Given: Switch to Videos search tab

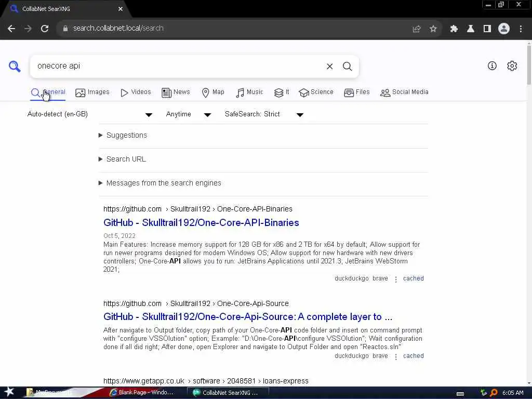Looking at the screenshot, I should pyautogui.click(x=136, y=92).
